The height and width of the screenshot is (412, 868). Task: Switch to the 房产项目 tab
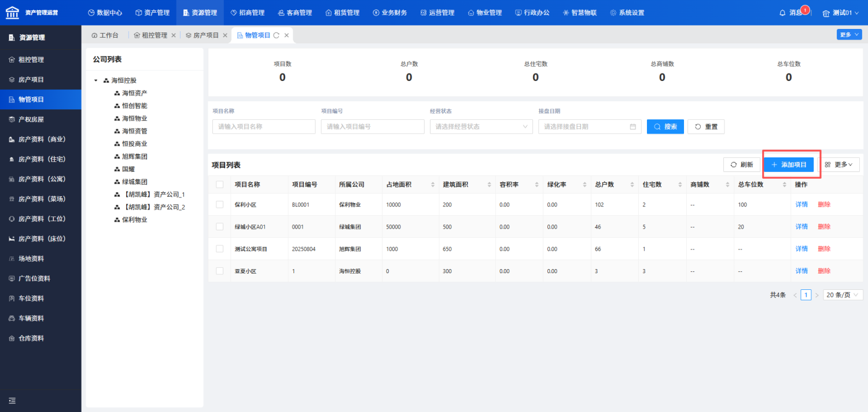point(202,35)
